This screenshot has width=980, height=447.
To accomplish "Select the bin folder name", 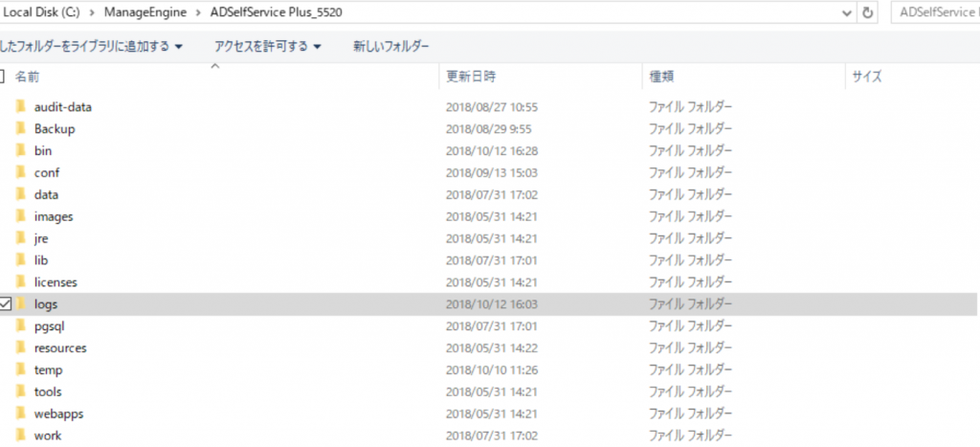I will pos(43,150).
